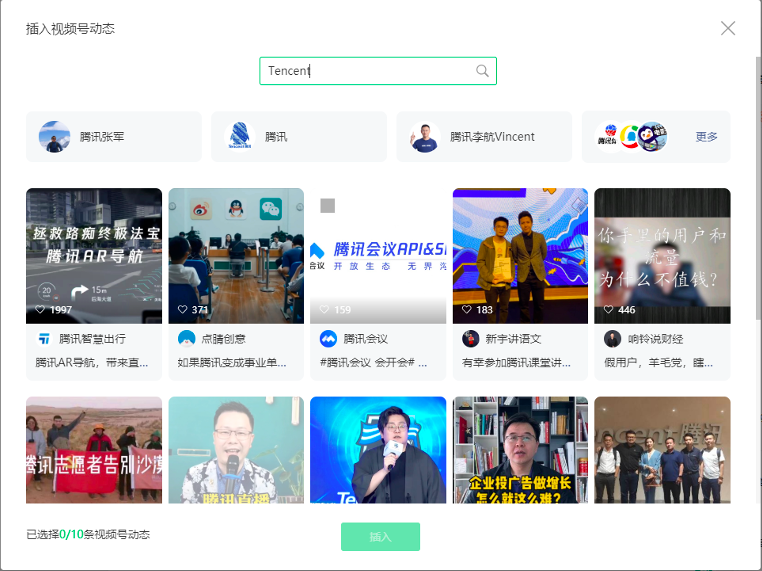762x571 pixels.
Task: Click the 腾讯李航Vincent avatar
Action: [425, 137]
